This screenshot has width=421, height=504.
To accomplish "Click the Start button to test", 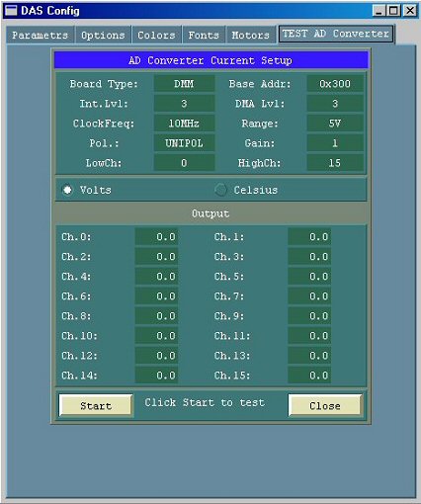I will point(96,405).
